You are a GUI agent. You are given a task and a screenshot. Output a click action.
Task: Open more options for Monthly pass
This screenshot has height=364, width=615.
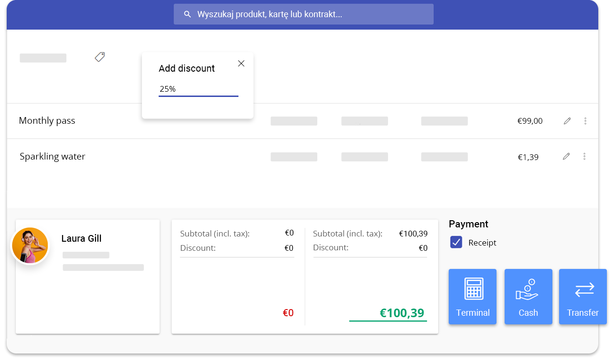click(585, 121)
